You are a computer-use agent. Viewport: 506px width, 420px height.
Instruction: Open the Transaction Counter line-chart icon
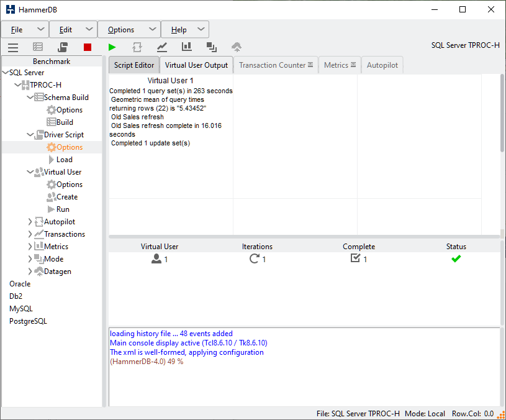click(x=162, y=47)
